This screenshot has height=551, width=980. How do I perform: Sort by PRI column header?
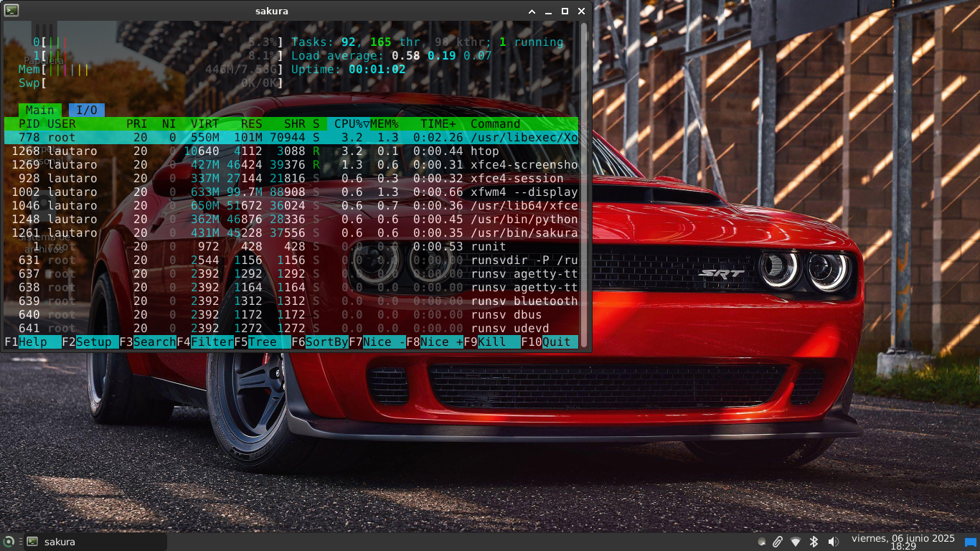(x=137, y=124)
